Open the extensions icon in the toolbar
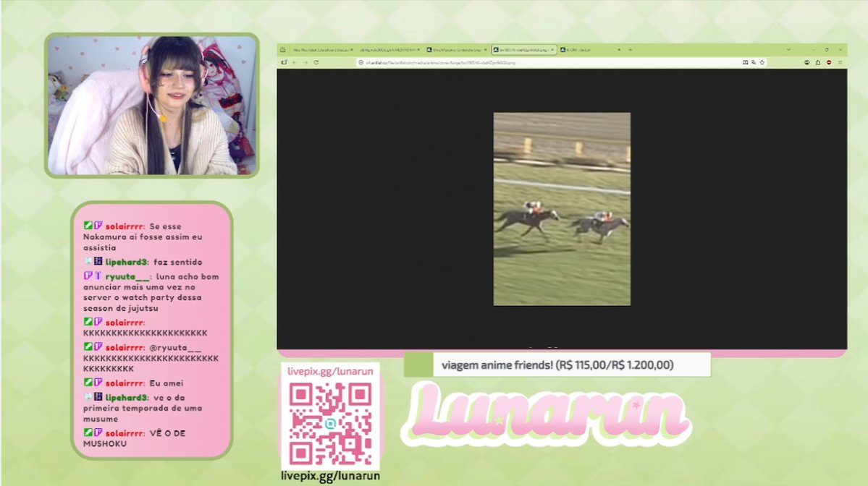The height and width of the screenshot is (486, 868). [817, 62]
